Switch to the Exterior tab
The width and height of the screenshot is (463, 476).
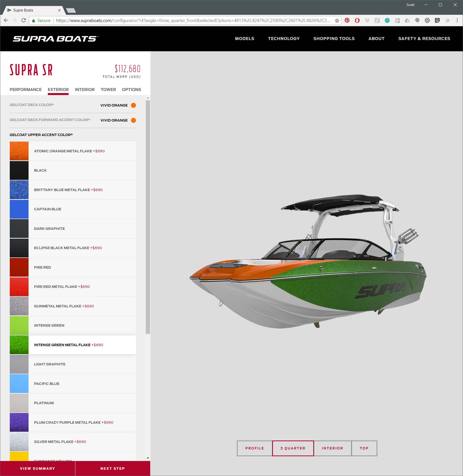pos(58,89)
